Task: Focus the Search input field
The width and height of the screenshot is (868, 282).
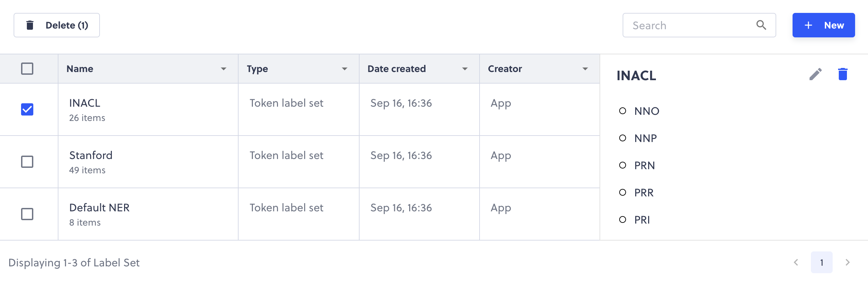Action: coord(699,25)
